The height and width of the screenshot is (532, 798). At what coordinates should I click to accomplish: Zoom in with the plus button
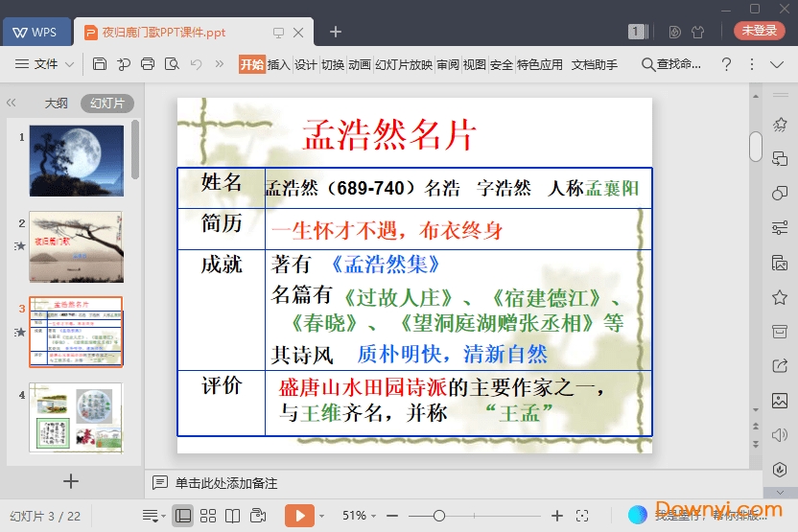click(557, 516)
